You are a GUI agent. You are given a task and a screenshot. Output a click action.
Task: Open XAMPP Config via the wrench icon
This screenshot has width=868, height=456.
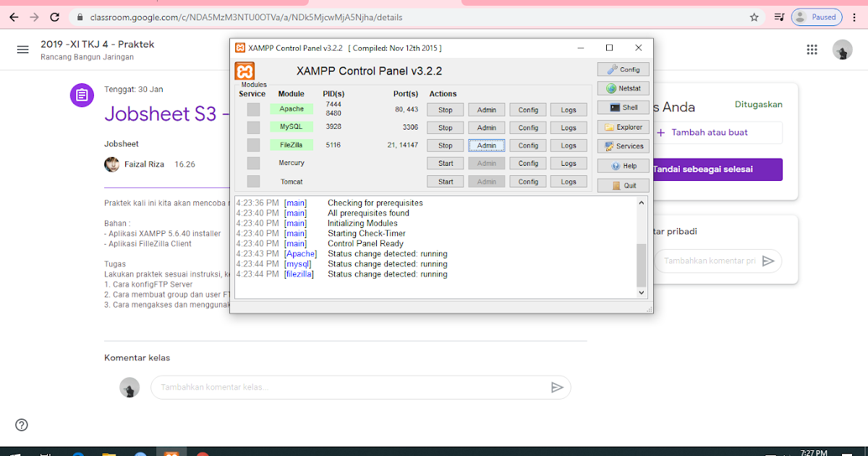coord(623,69)
